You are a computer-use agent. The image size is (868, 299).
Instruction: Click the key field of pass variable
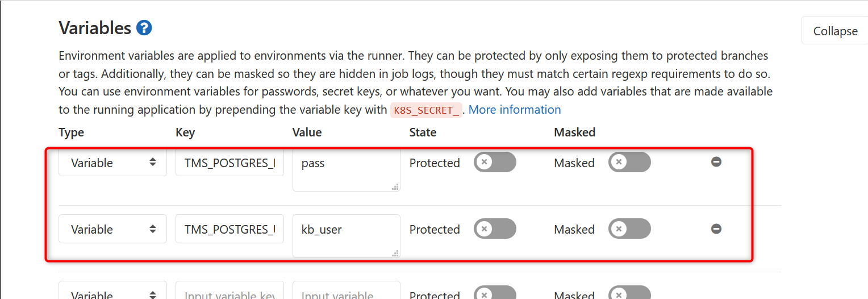[x=229, y=163]
